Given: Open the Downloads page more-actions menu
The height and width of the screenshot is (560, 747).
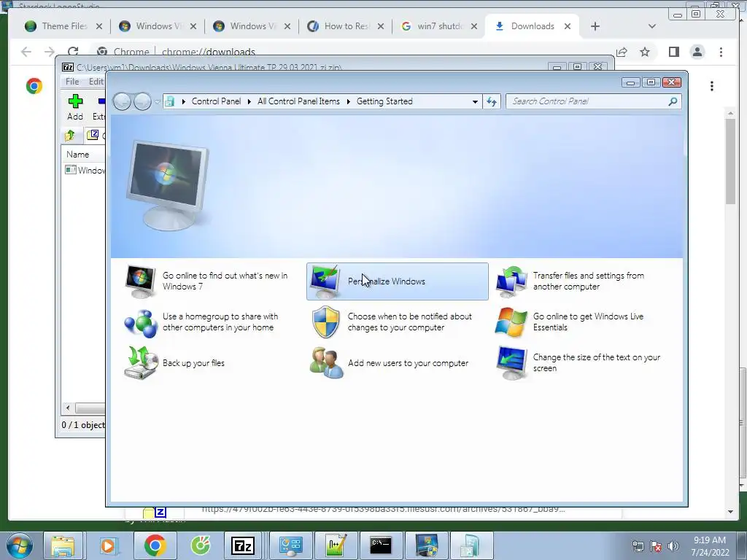Looking at the screenshot, I should (x=712, y=86).
